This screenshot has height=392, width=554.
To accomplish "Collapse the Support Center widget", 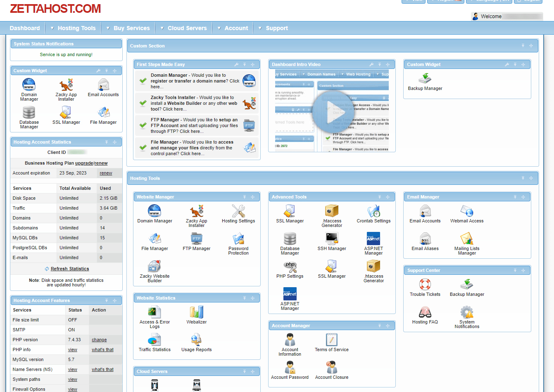I will [x=515, y=271].
